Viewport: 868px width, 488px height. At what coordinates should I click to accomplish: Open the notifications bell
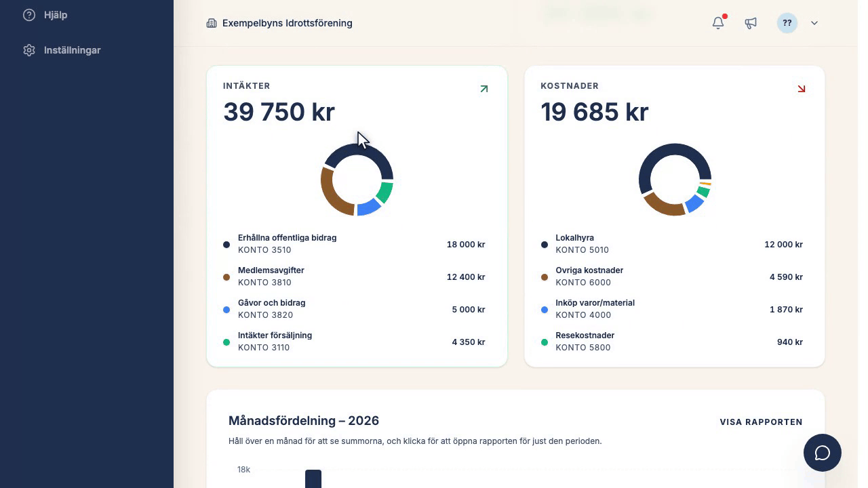tap(718, 23)
